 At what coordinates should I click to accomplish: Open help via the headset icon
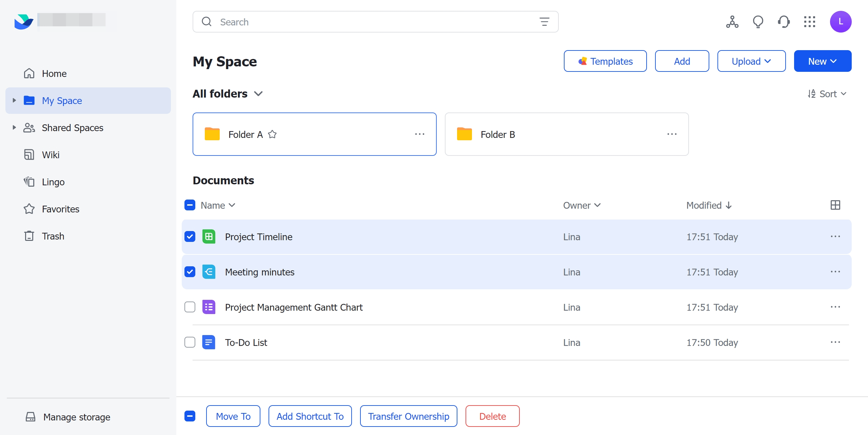pyautogui.click(x=784, y=21)
